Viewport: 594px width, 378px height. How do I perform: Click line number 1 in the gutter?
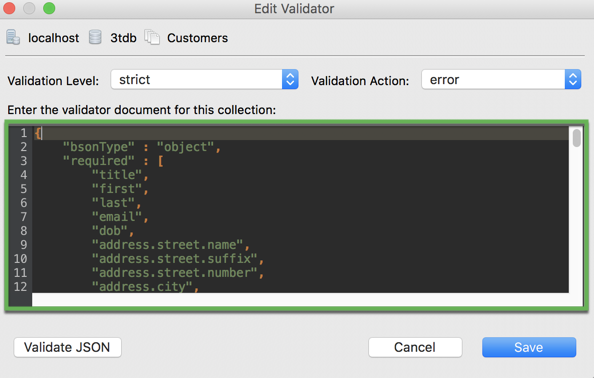[x=23, y=133]
